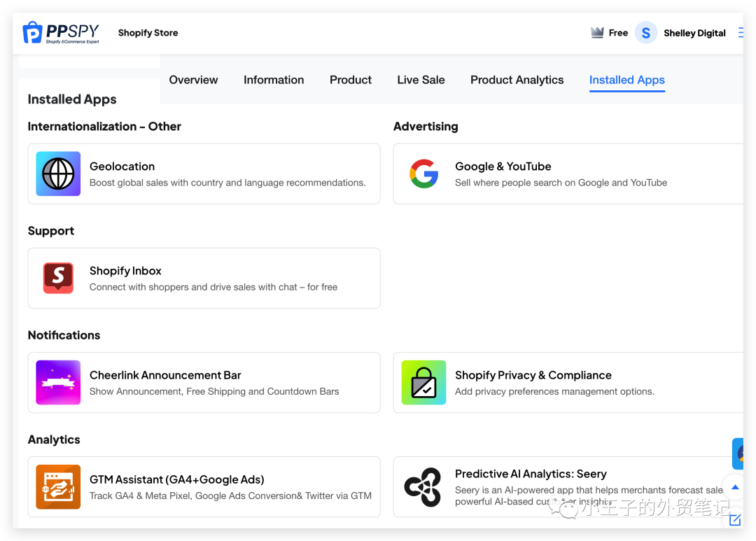Image resolution: width=756 pixels, height=541 pixels.
Task: Switch to the Information tab
Action: [x=274, y=80]
